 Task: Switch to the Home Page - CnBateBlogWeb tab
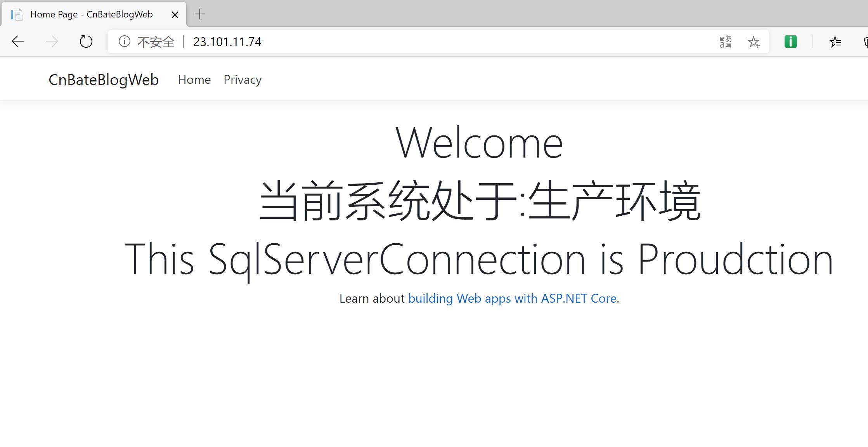(x=91, y=14)
